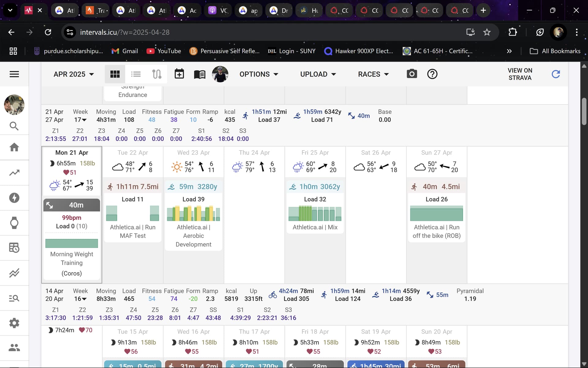Open the hamburger menu in sidebar
The height and width of the screenshot is (368, 588).
[x=14, y=74]
